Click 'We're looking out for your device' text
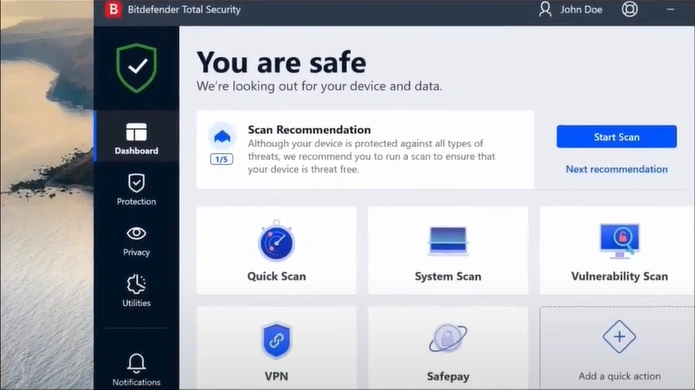This screenshot has width=695, height=390. pyautogui.click(x=319, y=86)
